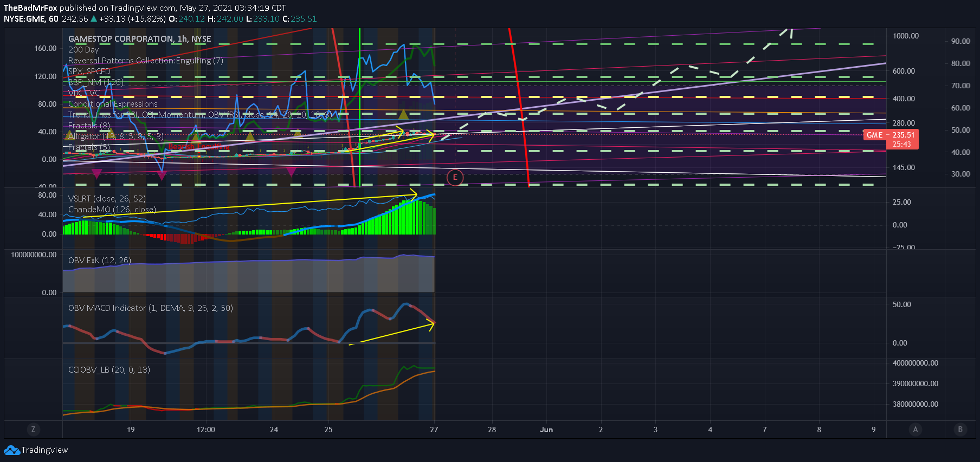Image resolution: width=980 pixels, height=462 pixels.
Task: Select the ChandeMO (126, close) label
Action: click(x=112, y=210)
